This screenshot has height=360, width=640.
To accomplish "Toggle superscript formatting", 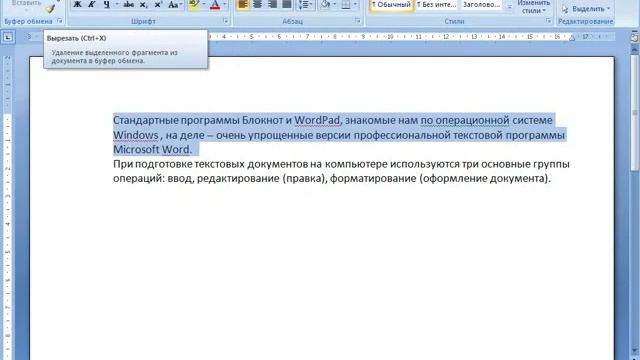I will point(158,5).
